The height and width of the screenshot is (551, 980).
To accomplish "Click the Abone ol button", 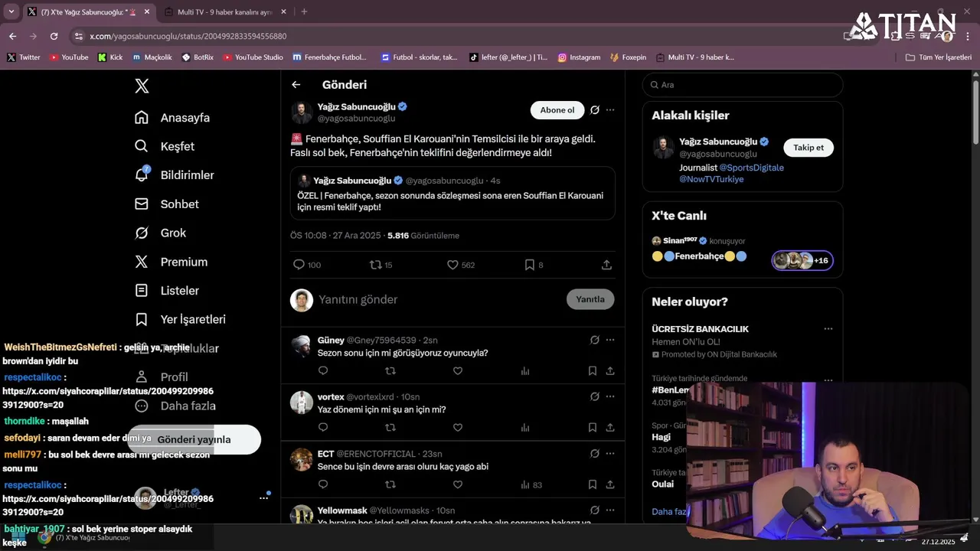I will coord(557,110).
